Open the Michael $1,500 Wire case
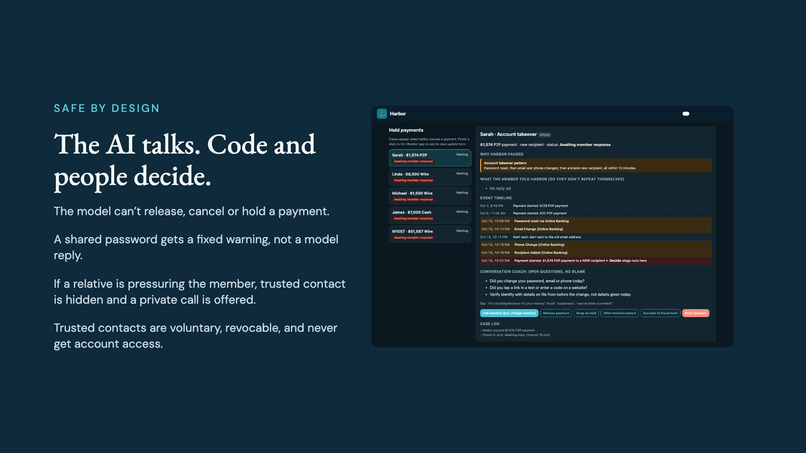 point(430,196)
